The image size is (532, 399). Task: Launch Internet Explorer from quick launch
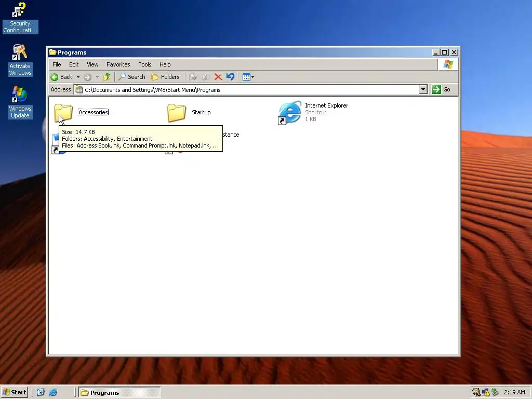[x=54, y=392]
